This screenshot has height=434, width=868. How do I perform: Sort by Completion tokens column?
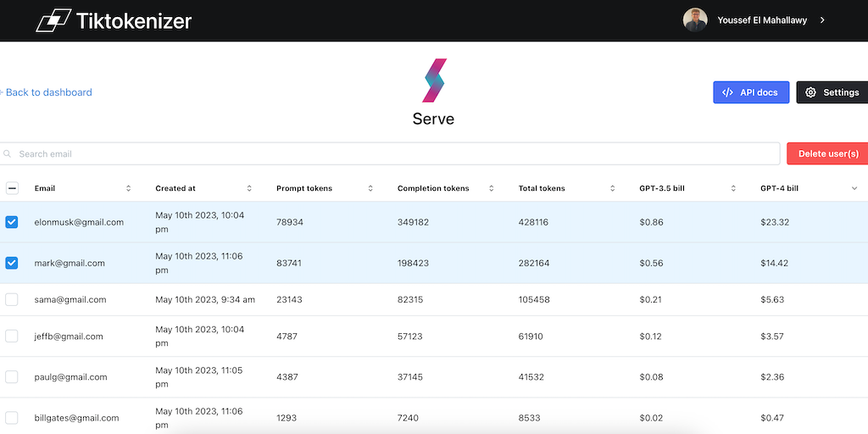click(491, 188)
